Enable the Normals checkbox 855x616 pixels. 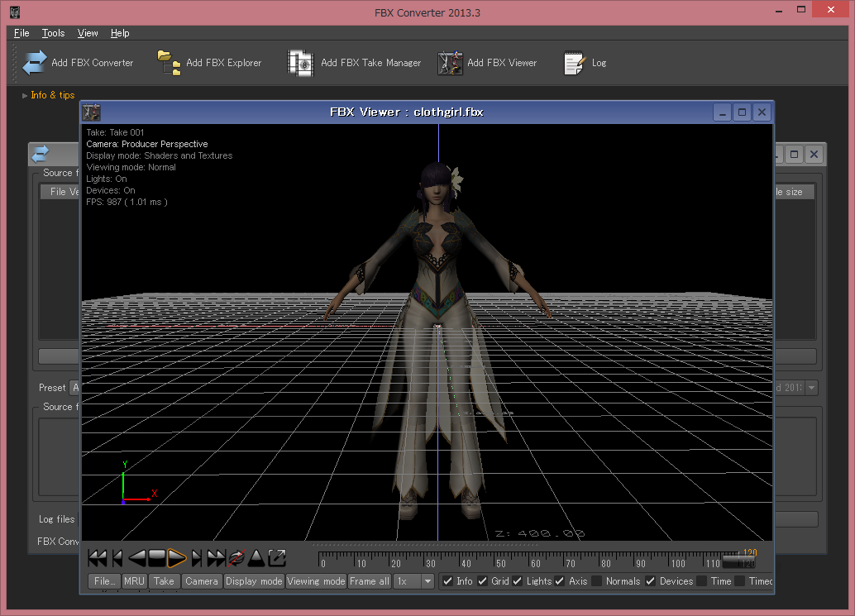(596, 581)
